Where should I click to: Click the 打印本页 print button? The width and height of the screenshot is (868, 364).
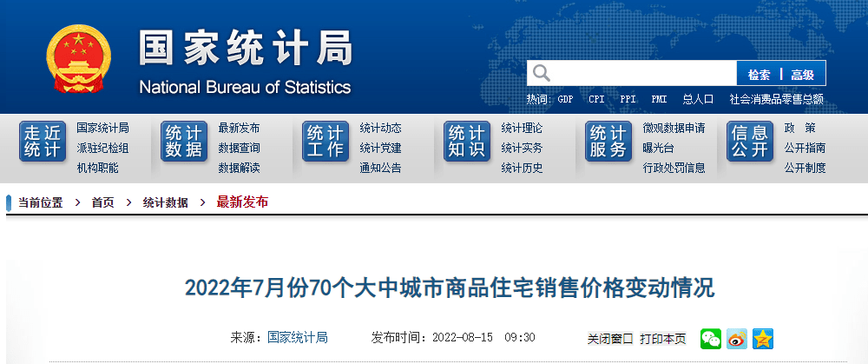click(x=663, y=339)
